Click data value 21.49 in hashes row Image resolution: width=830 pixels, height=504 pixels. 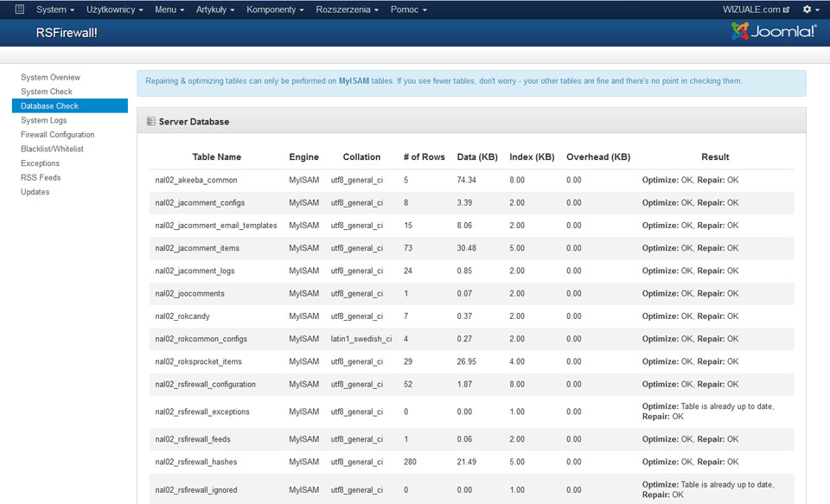click(x=466, y=463)
